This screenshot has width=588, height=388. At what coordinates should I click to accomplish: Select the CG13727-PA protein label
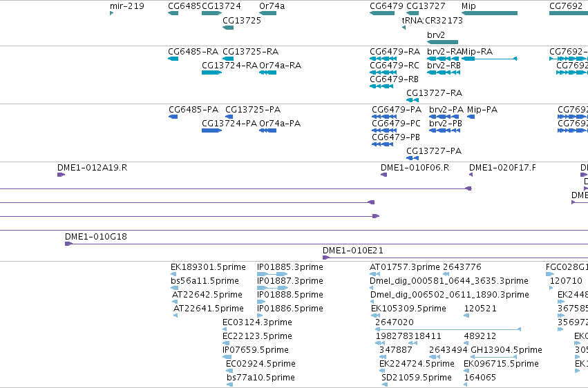(434, 151)
